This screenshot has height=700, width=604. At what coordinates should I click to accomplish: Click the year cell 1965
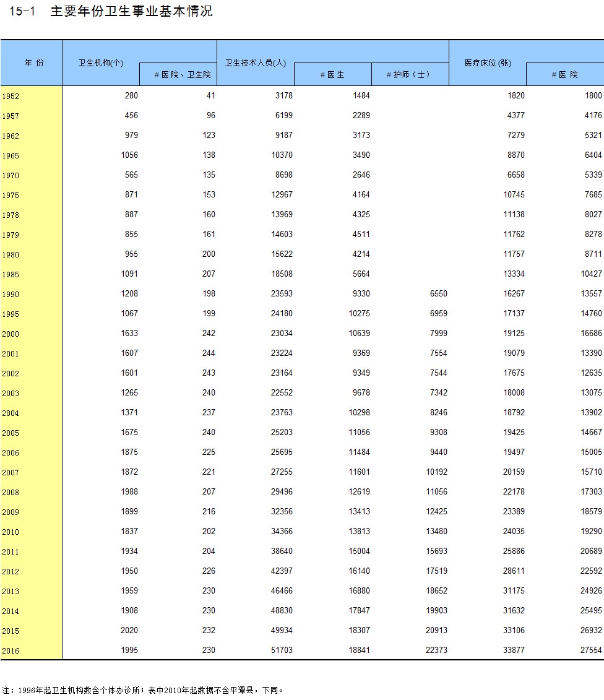point(11,156)
